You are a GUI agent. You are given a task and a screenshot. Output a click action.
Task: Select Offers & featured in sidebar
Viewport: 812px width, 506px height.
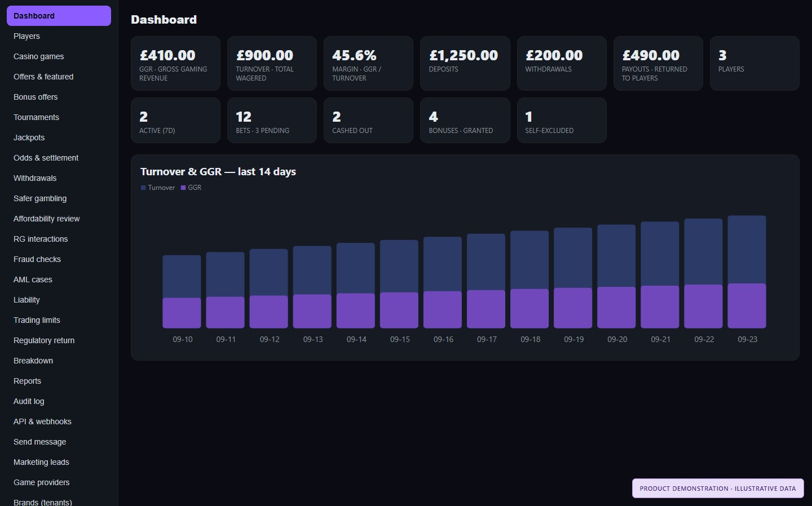point(59,77)
